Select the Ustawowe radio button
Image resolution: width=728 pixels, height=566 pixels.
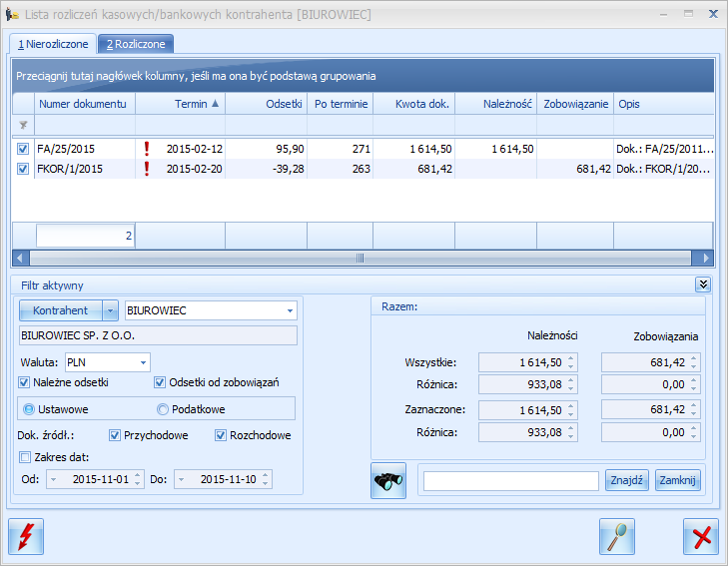pyautogui.click(x=29, y=409)
